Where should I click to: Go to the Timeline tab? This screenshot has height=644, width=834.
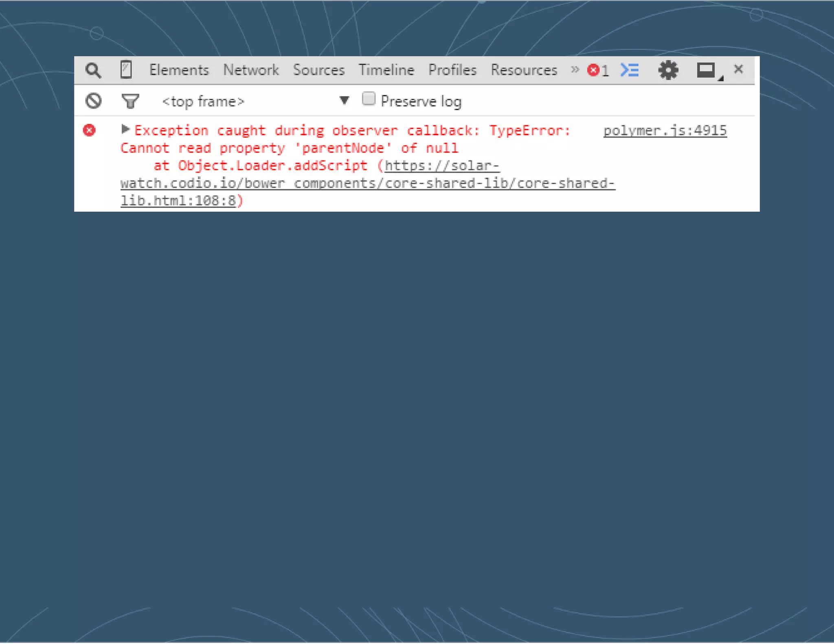386,70
